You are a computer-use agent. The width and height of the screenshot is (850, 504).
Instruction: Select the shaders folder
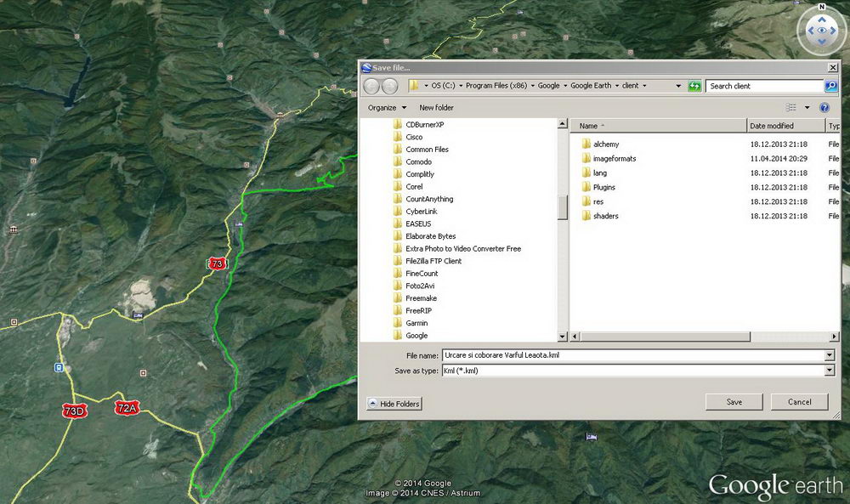pyautogui.click(x=599, y=216)
